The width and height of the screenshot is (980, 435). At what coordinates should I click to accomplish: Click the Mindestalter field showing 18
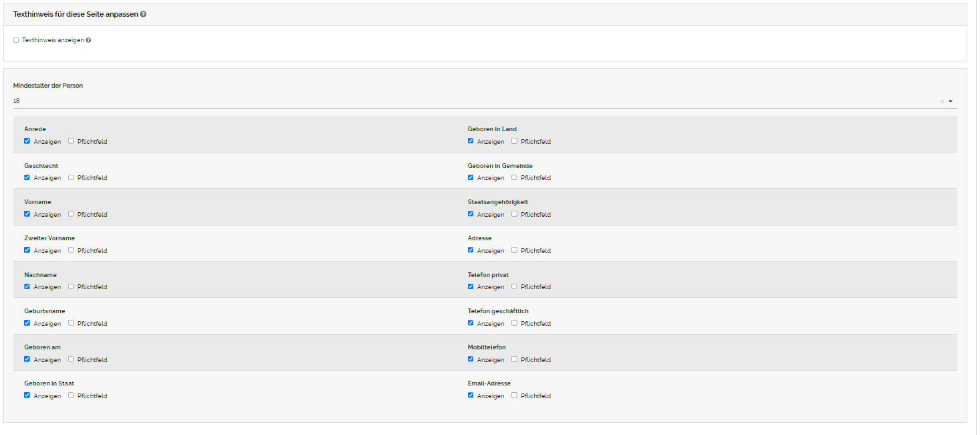point(468,101)
